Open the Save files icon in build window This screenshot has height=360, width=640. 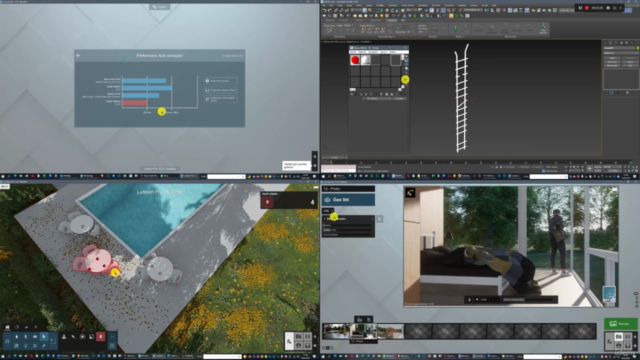[x=307, y=345]
